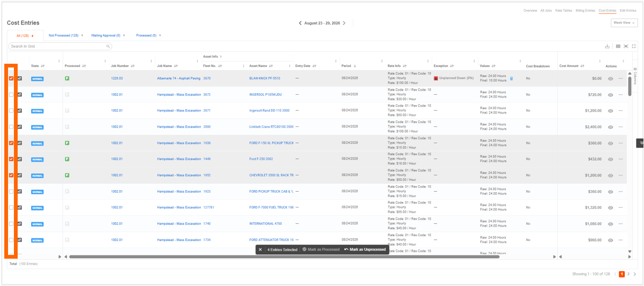
Task: Open the Billing Entries navigation tab
Action: click(585, 11)
